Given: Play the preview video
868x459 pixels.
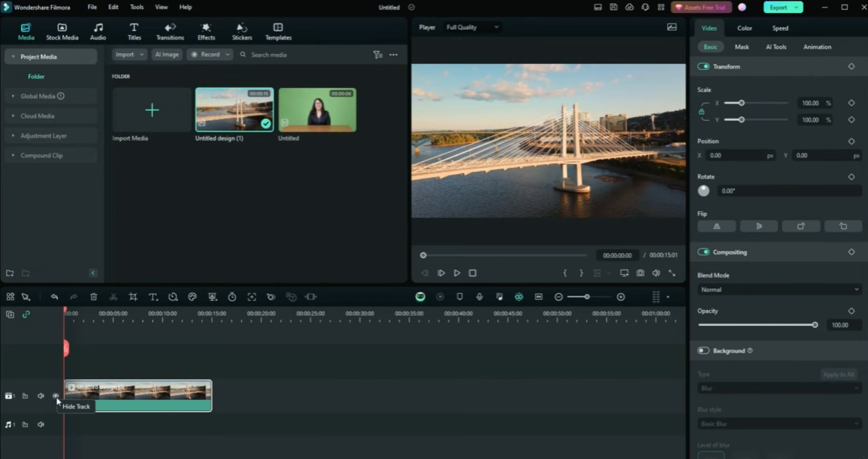Looking at the screenshot, I should point(456,273).
